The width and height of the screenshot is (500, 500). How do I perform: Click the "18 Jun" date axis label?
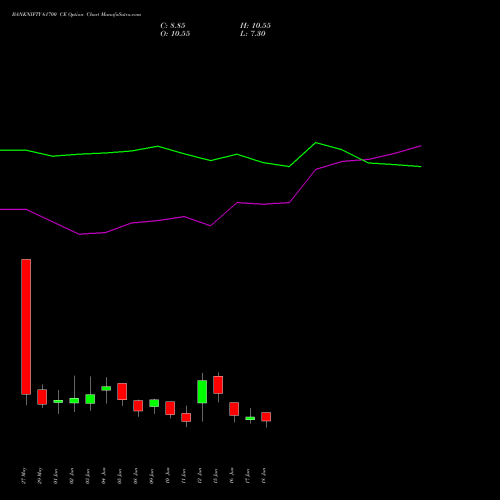(264, 476)
